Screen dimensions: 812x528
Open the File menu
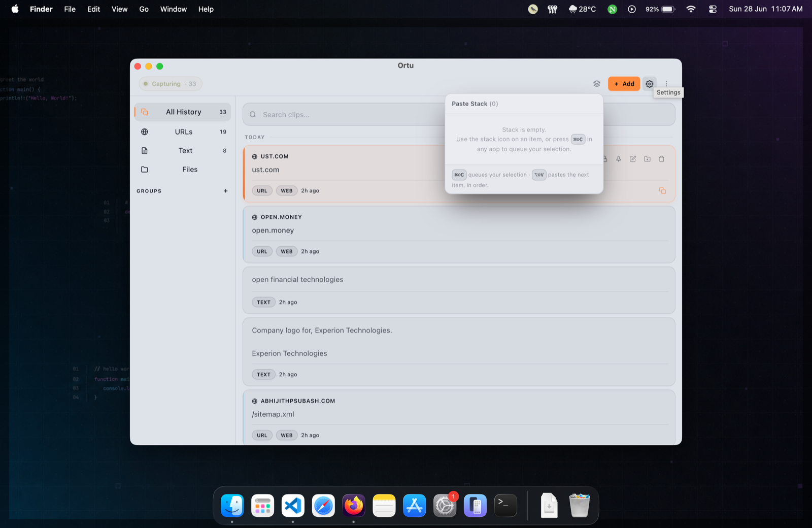tap(70, 9)
